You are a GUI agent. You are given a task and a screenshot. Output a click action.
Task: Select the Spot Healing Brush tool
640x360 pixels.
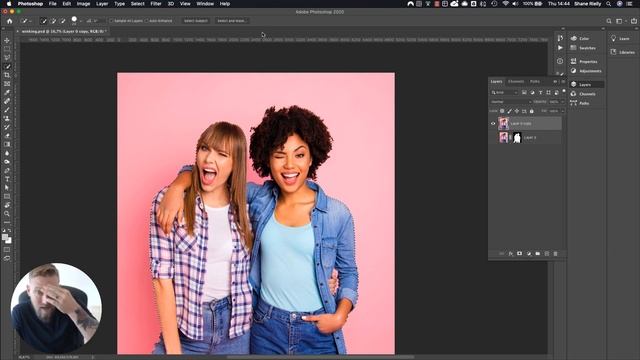click(x=7, y=101)
